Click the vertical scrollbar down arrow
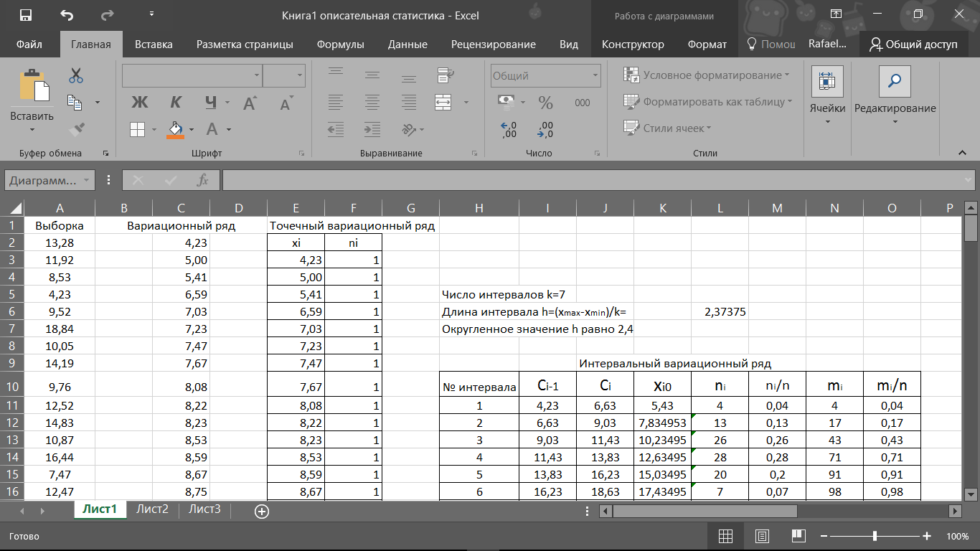The image size is (980, 551). point(971,494)
